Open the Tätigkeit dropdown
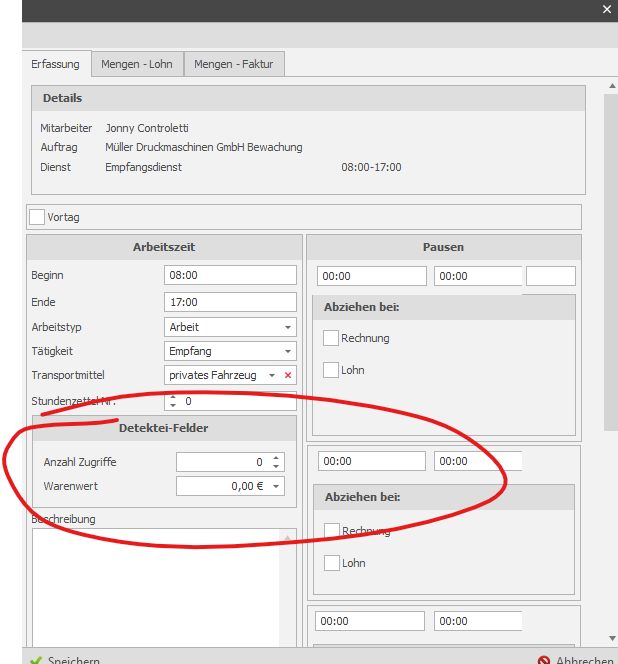Screen dimensions: 618x664 click(288, 351)
